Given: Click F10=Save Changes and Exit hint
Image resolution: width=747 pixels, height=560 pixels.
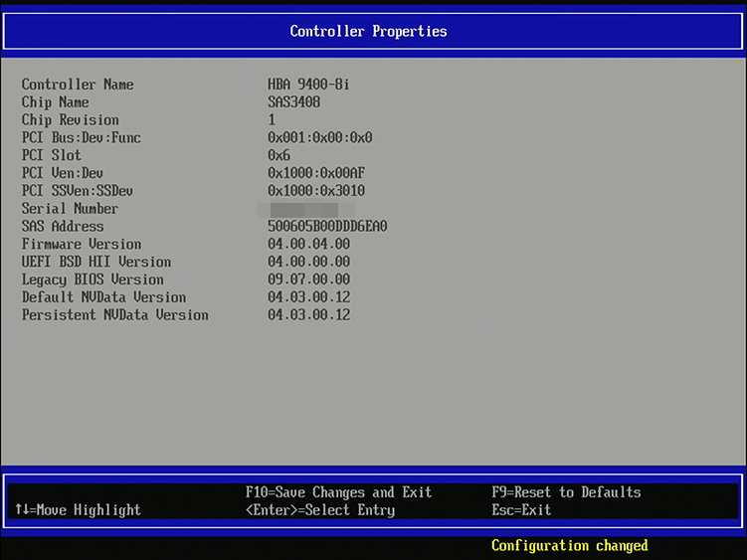Looking at the screenshot, I should 339,492.
